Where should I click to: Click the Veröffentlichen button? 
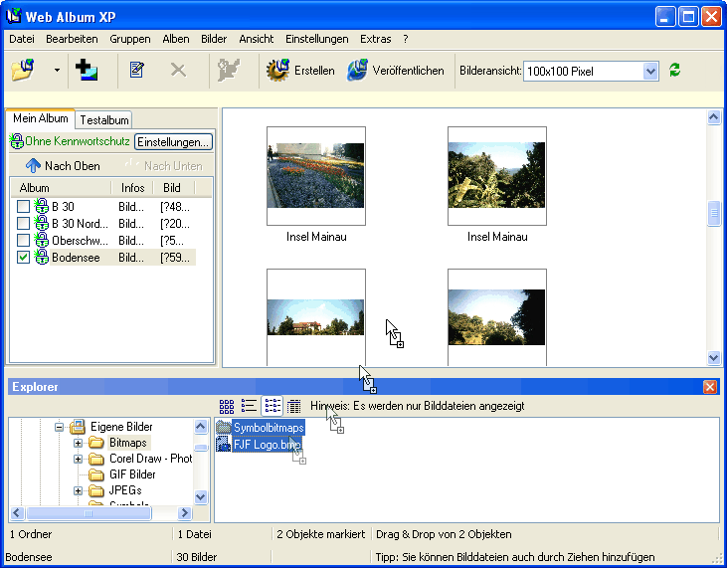pyautogui.click(x=395, y=71)
